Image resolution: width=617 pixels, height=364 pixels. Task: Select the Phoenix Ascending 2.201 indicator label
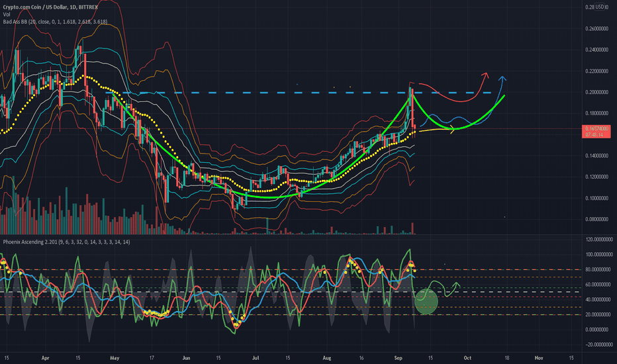coord(66,242)
